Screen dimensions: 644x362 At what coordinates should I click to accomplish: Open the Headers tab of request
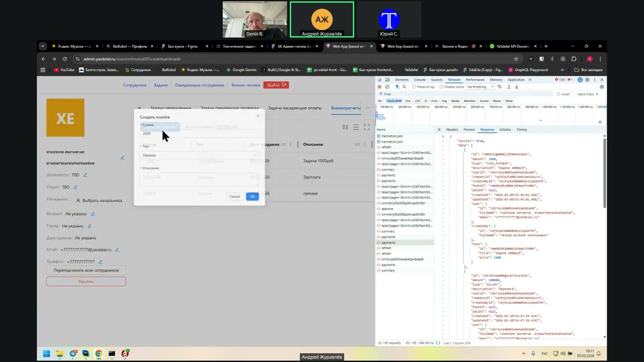[x=452, y=130]
